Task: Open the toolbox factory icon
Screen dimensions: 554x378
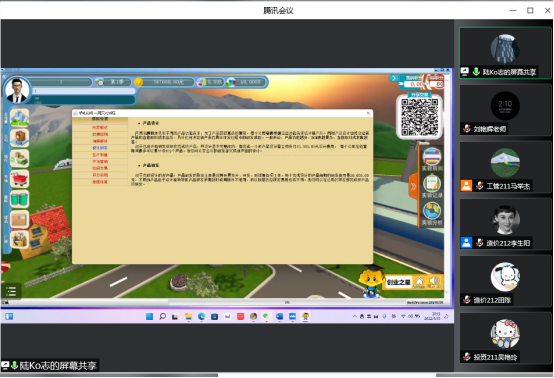Action: pyautogui.click(x=19, y=240)
